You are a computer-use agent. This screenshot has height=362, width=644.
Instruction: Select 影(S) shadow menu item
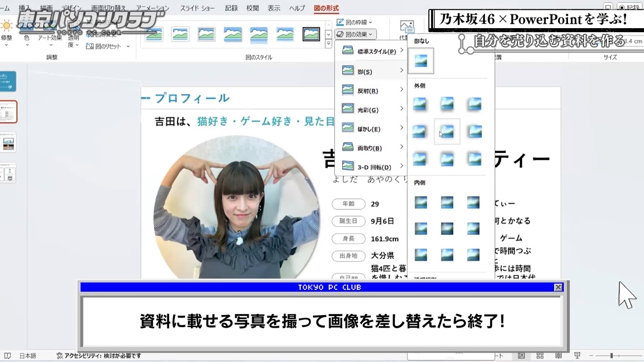point(371,71)
